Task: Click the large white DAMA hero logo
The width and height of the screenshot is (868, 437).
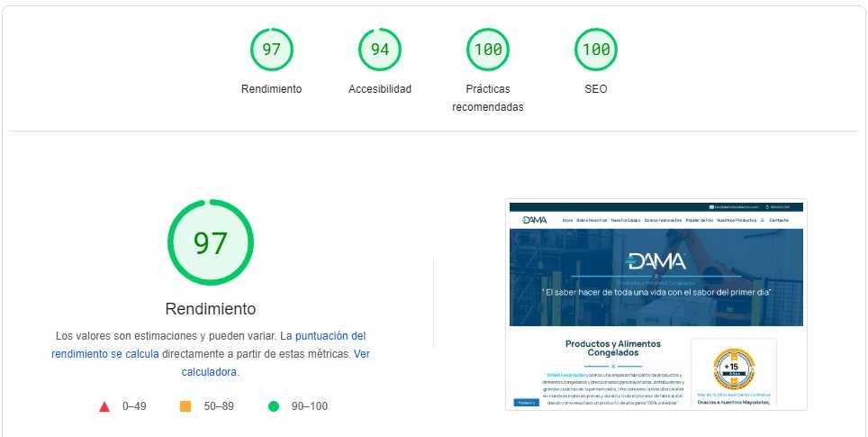Action: tap(656, 262)
